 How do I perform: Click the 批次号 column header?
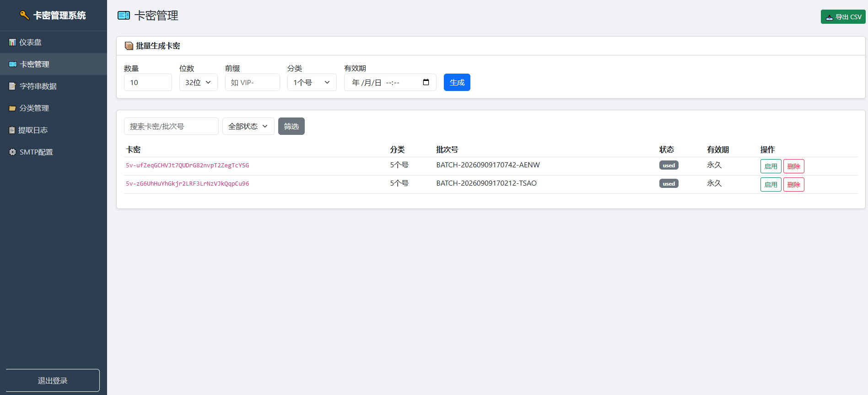(x=447, y=149)
